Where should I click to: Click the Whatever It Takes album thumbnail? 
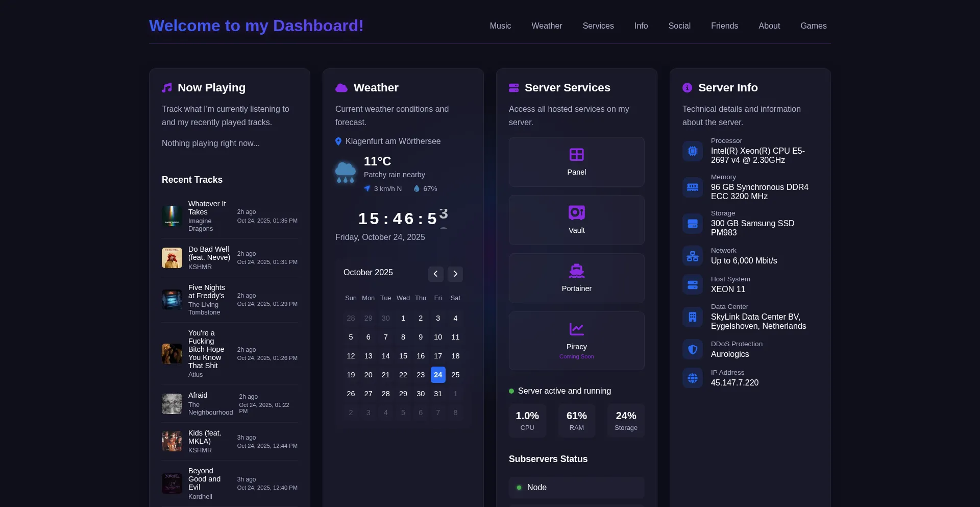pos(172,216)
